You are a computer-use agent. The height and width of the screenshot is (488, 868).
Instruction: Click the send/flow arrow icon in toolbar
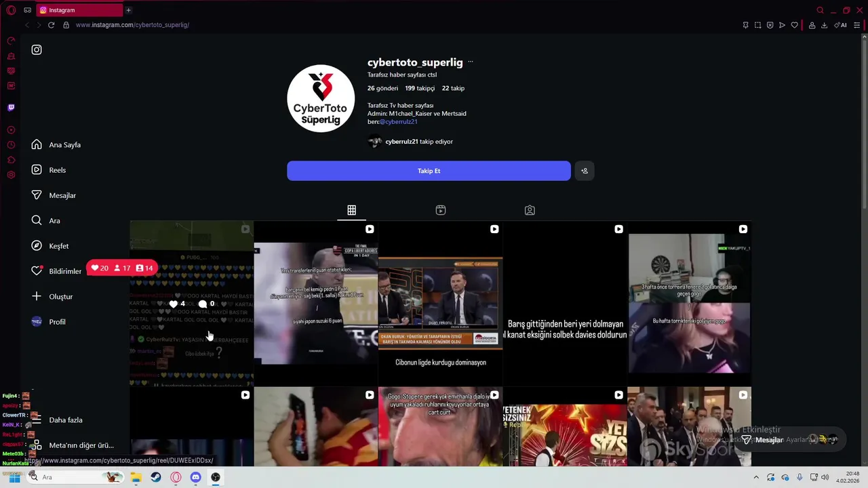click(782, 25)
